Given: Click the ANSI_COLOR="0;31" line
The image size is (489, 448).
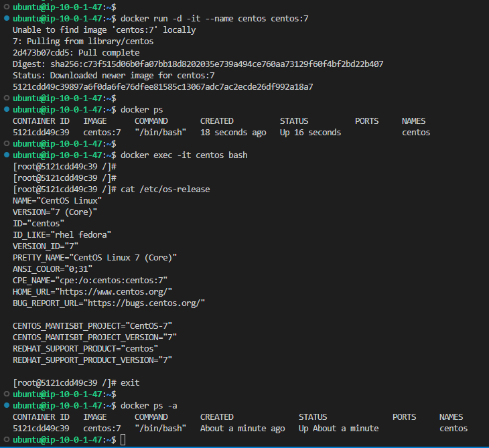Looking at the screenshot, I should pos(52,269).
